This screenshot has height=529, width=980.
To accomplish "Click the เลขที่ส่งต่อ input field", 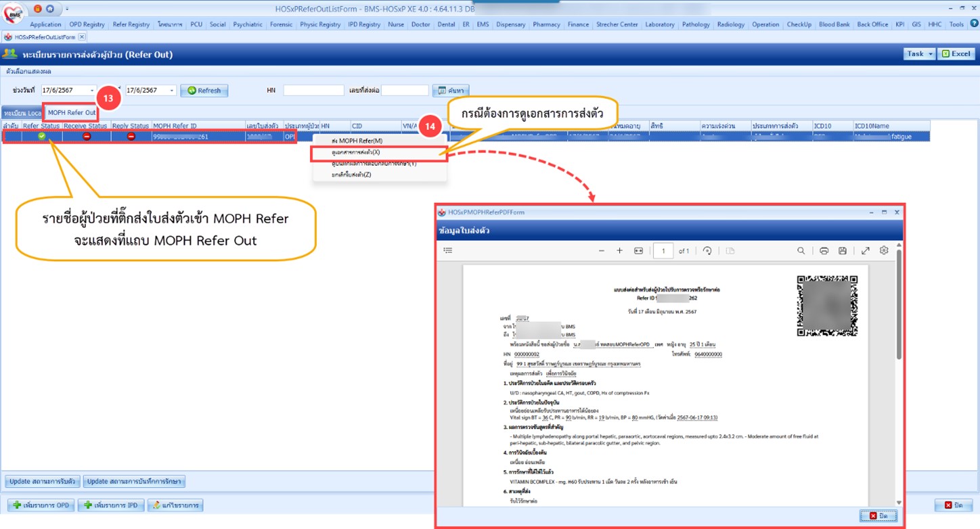I will tap(405, 91).
